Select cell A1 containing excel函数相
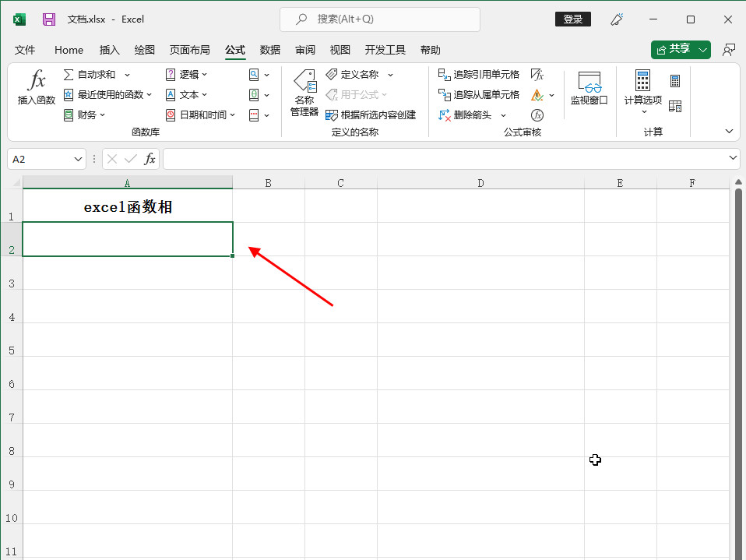 [x=128, y=206]
